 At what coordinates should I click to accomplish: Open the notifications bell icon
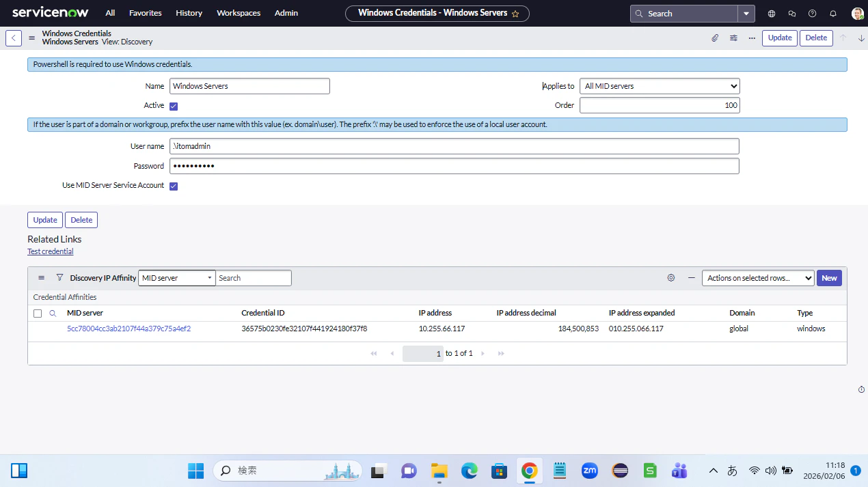point(832,14)
